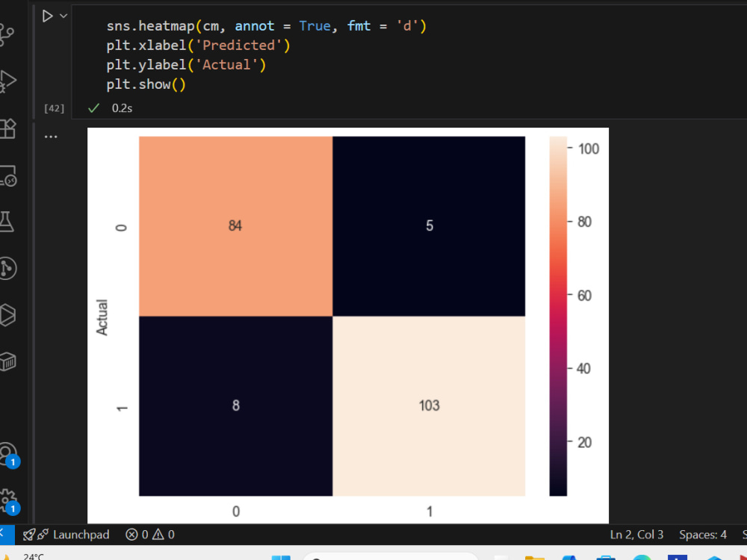Viewport: 747px width, 560px height.
Task: Click the heatmap color bar gradient
Action: [x=558, y=316]
